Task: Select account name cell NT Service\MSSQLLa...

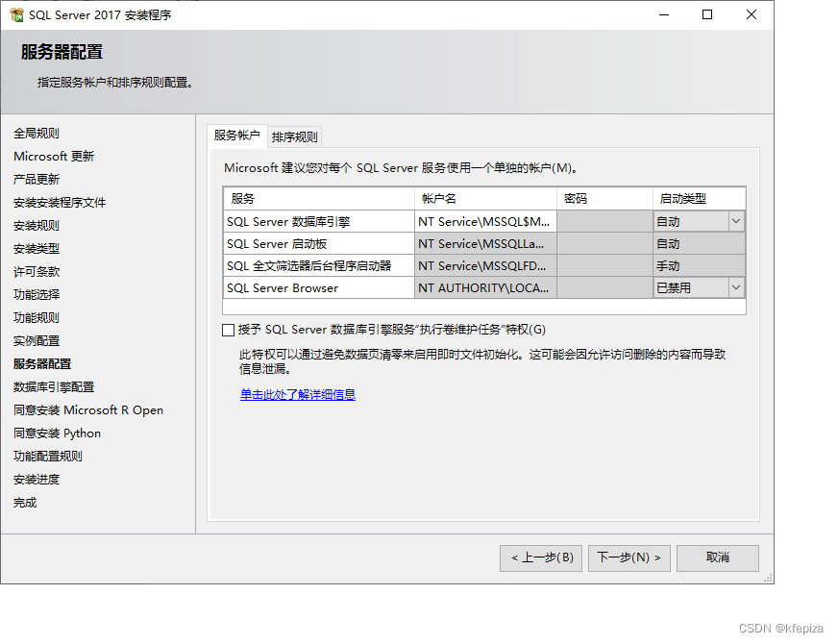Action: click(x=485, y=244)
